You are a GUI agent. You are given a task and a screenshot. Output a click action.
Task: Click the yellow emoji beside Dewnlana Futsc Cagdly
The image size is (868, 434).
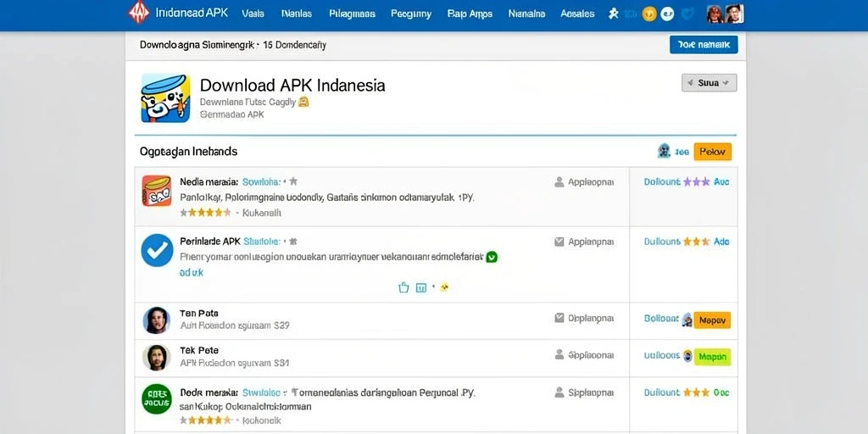(x=303, y=102)
